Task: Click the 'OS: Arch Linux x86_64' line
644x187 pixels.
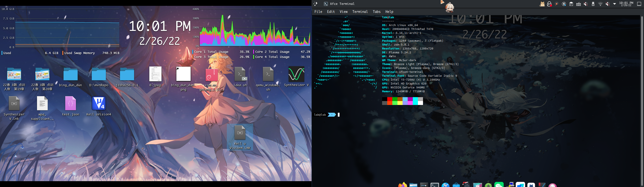Action: 400,25
